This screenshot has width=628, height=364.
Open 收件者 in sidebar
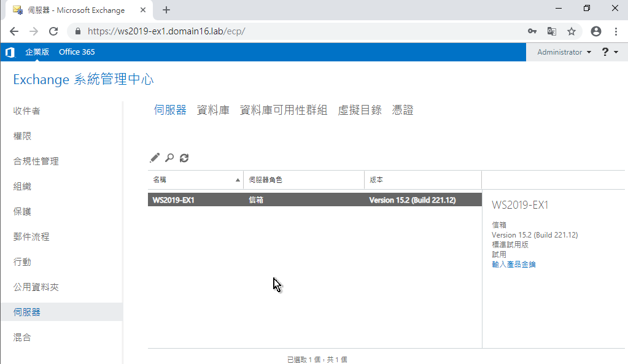(x=27, y=111)
